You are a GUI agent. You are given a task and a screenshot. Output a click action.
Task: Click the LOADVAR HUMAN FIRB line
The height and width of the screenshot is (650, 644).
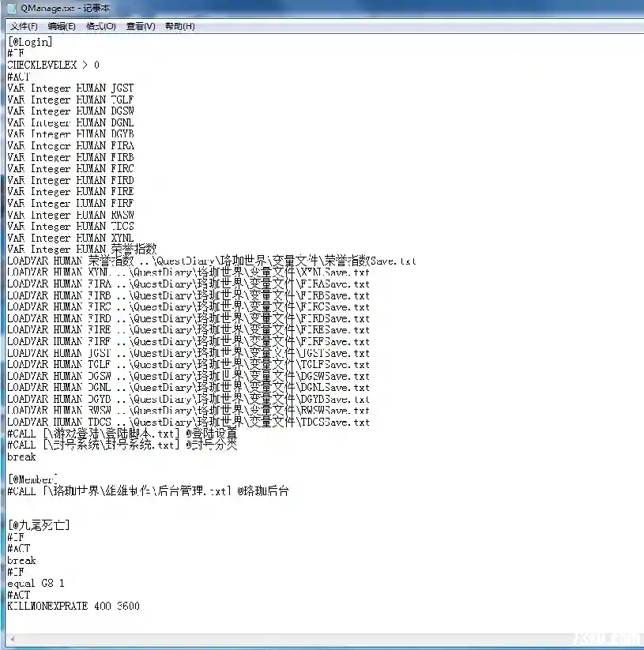[x=188, y=296]
